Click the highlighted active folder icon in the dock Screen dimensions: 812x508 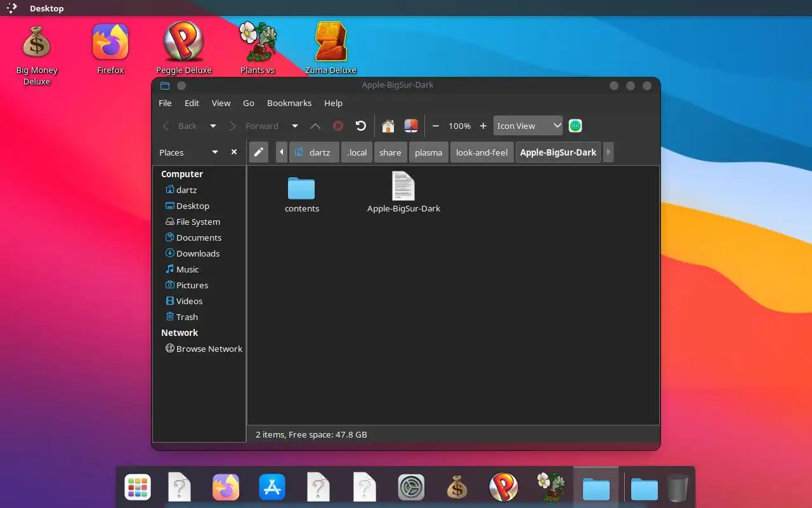click(596, 489)
